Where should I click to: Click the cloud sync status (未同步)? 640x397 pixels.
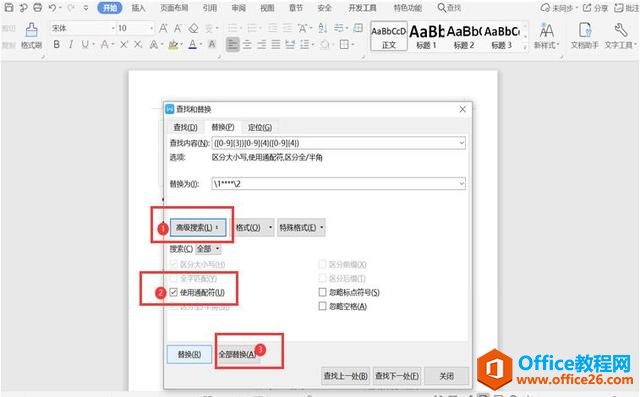559,8
